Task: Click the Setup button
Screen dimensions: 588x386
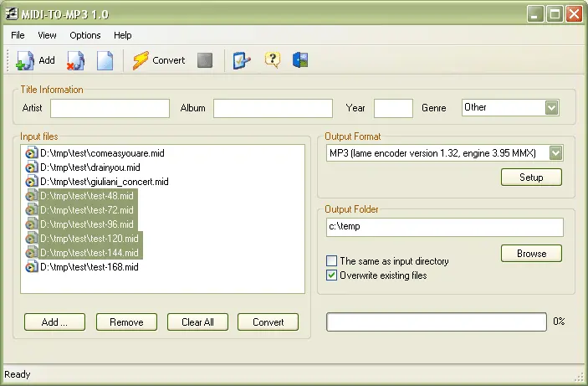Action: [x=531, y=178]
